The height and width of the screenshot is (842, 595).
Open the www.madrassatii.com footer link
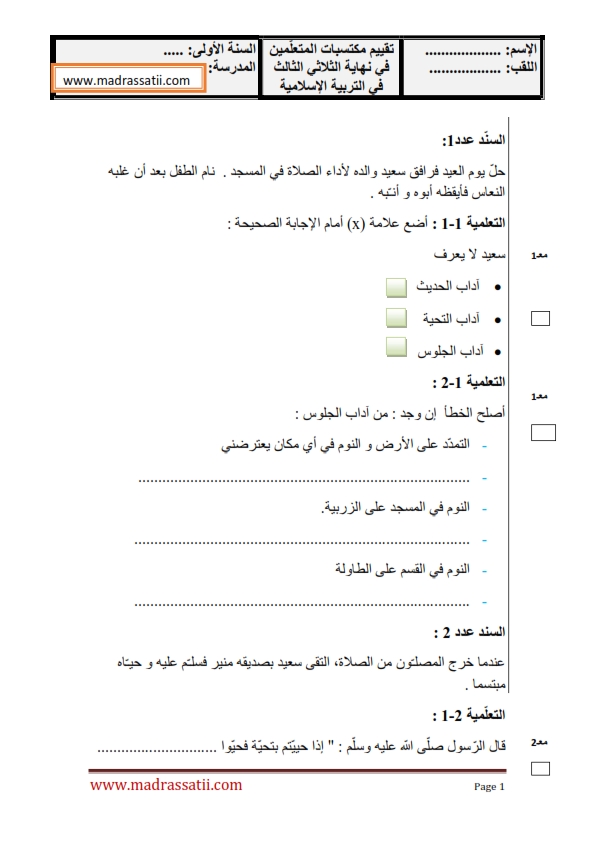tap(166, 785)
